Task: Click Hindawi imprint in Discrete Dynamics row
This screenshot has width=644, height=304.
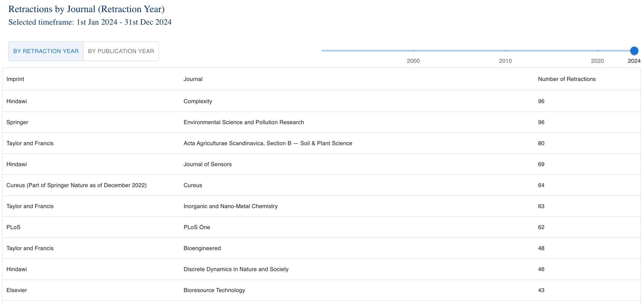Action: tap(17, 269)
